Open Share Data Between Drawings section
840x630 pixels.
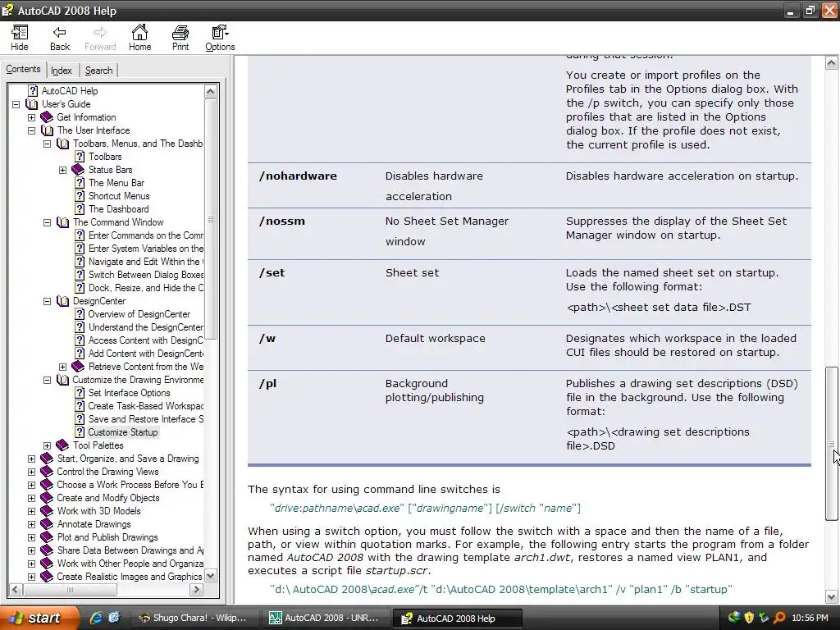point(130,550)
